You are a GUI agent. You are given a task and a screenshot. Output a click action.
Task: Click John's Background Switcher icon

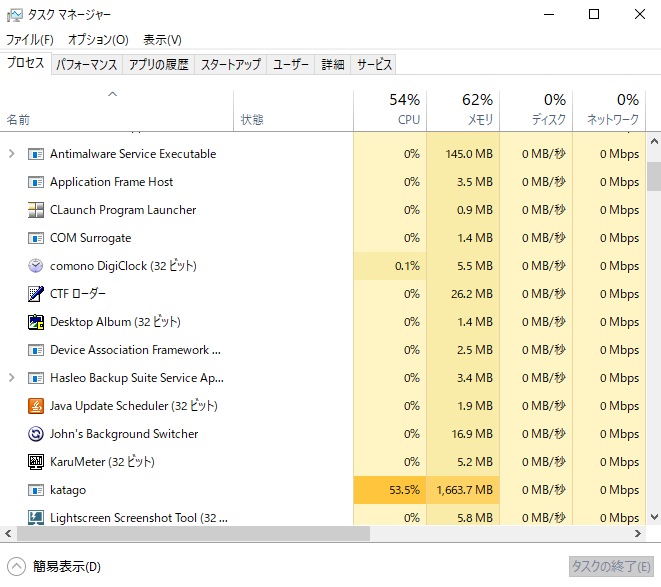(36, 434)
